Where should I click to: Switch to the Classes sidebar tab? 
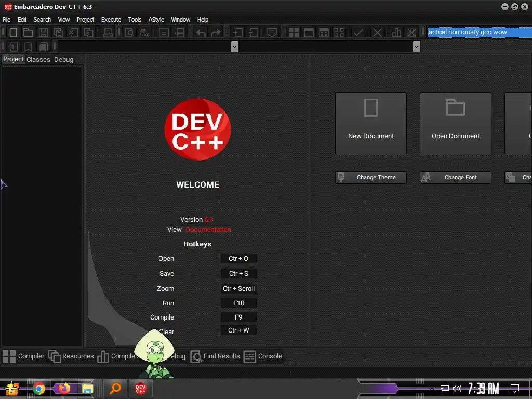pos(38,59)
